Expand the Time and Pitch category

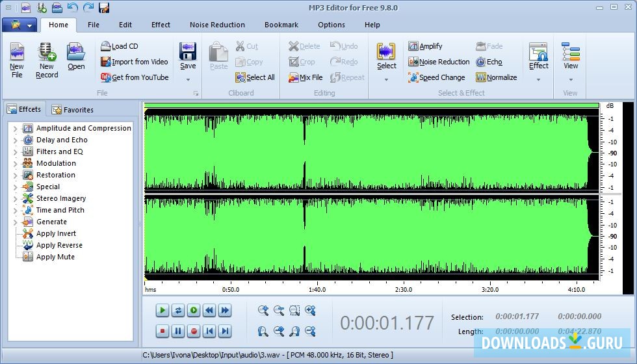coord(15,211)
